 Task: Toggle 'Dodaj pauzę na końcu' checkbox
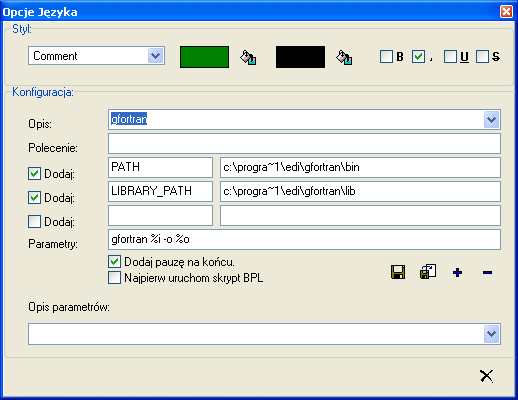(114, 262)
